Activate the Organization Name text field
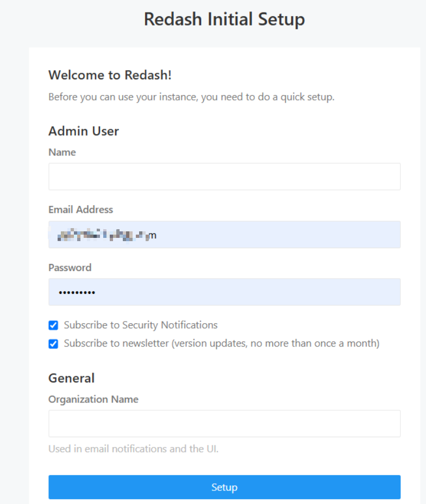This screenshot has height=504, width=426. coord(224,424)
